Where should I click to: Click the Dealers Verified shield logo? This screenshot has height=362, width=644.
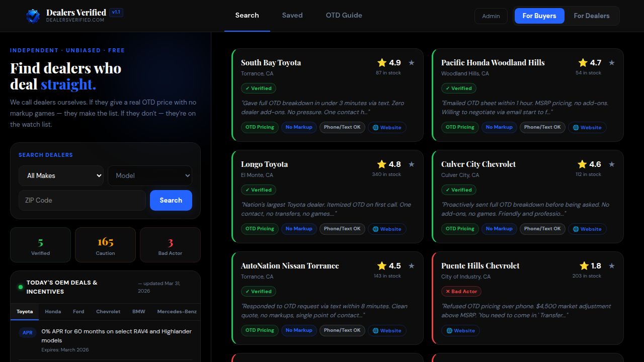(x=33, y=16)
